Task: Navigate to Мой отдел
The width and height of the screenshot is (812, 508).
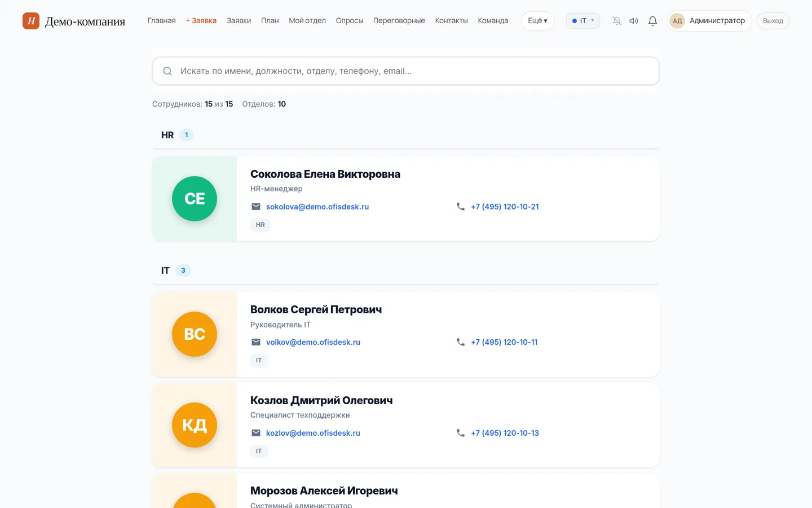Action: click(307, 21)
